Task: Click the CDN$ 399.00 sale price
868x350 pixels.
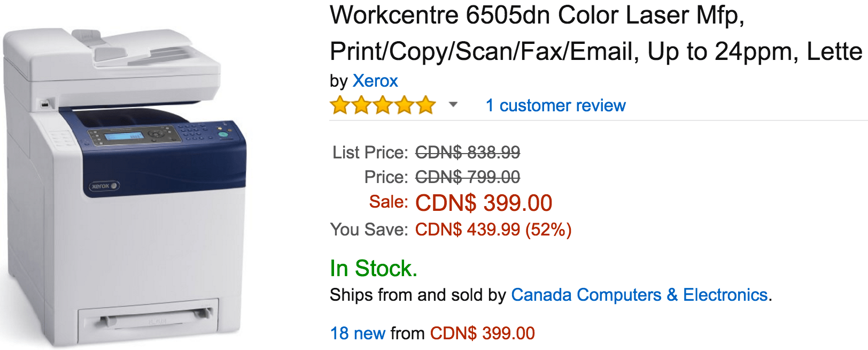Action: [x=484, y=203]
